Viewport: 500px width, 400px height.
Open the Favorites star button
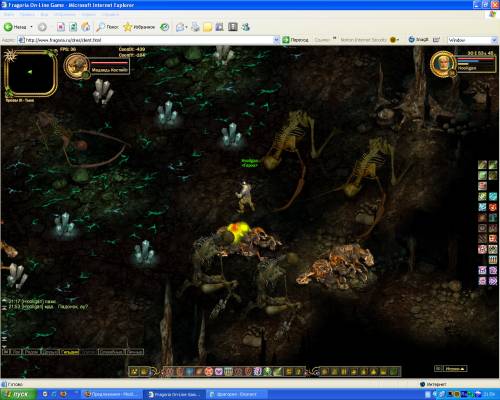tap(139, 27)
